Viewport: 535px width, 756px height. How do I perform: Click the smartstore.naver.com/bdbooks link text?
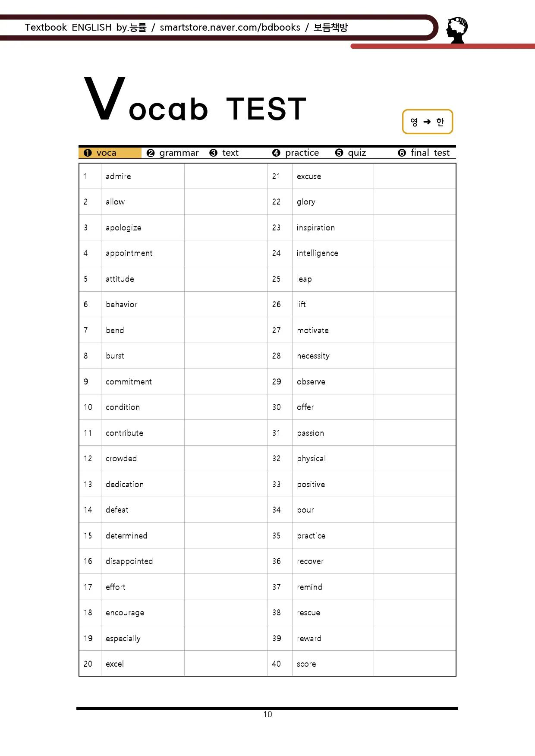point(230,28)
